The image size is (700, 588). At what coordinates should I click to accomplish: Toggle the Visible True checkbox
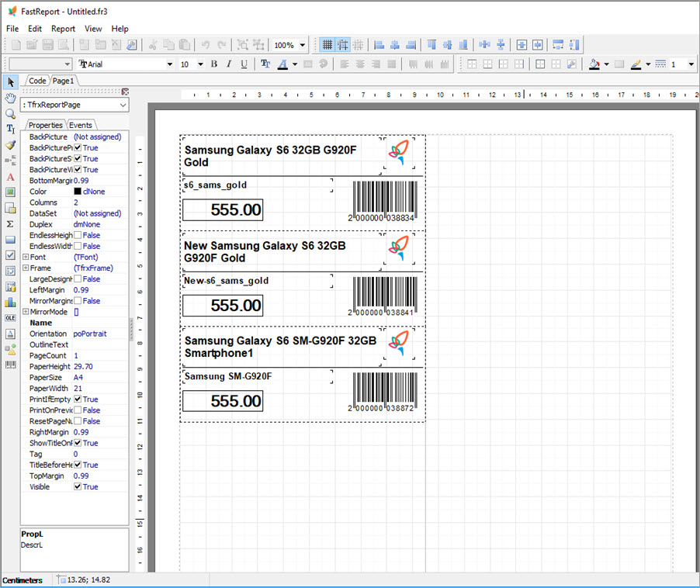tap(78, 486)
